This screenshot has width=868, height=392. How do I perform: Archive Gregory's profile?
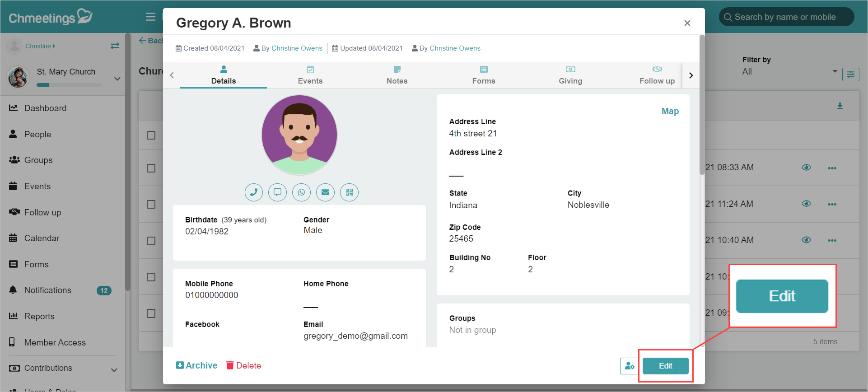pos(196,365)
